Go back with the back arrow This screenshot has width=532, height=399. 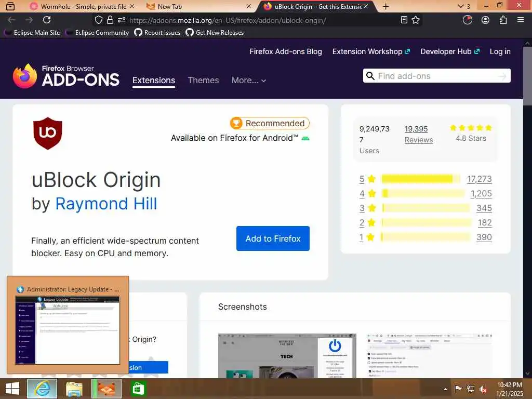pyautogui.click(x=11, y=20)
